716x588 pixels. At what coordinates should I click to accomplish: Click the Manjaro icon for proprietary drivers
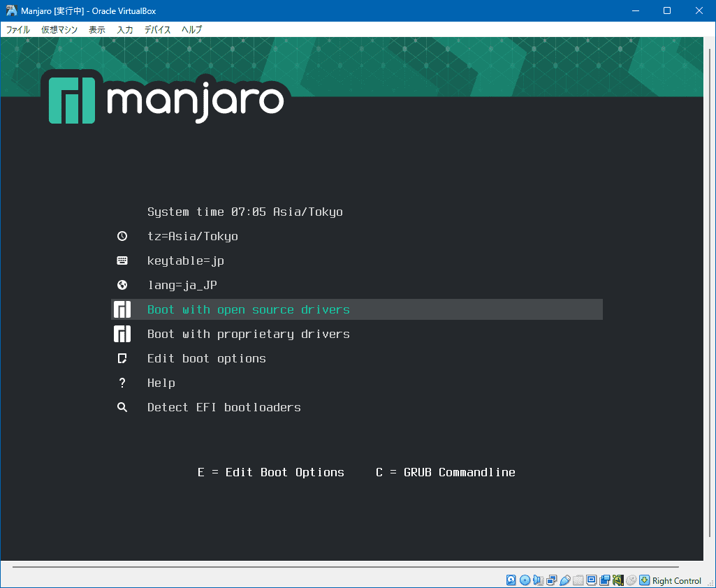[x=122, y=335]
